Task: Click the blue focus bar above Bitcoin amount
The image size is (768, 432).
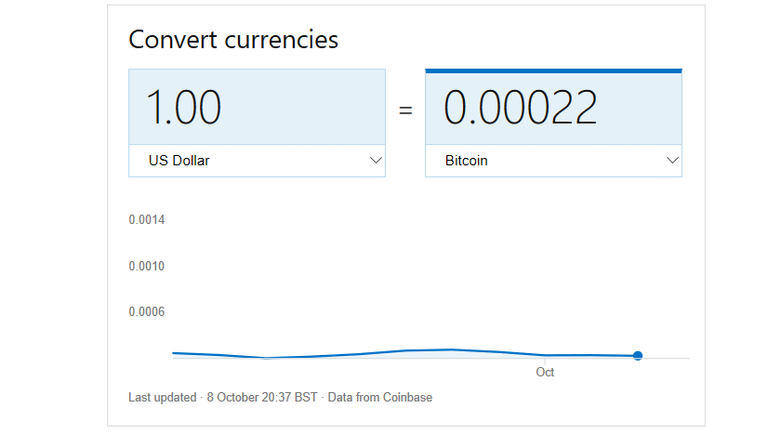Action: pos(553,71)
